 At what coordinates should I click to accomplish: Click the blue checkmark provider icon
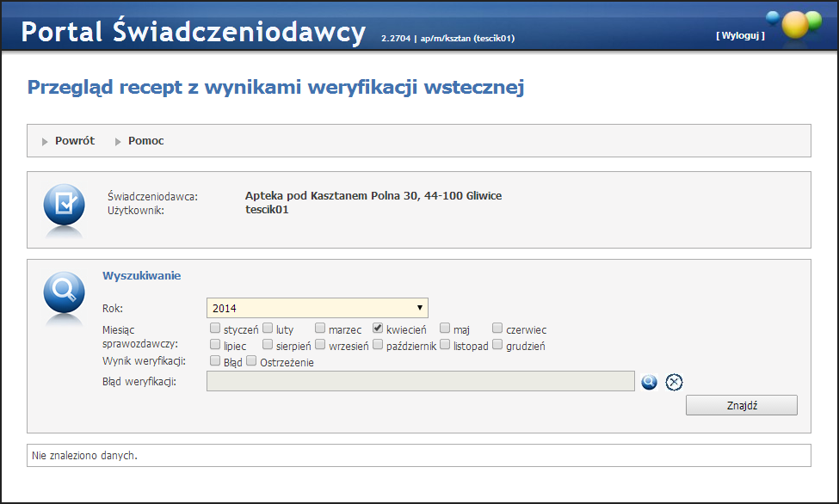coord(65,205)
